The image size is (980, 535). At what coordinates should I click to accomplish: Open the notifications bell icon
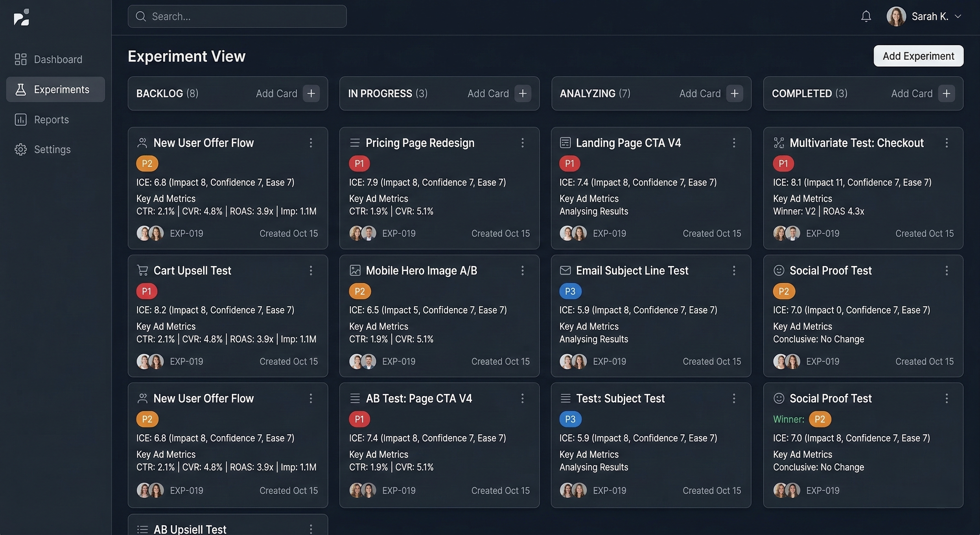point(866,16)
